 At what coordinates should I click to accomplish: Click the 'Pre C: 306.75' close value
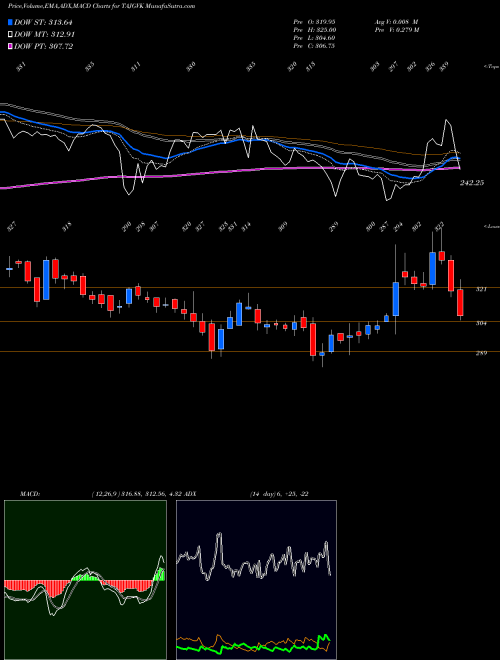[x=314, y=46]
